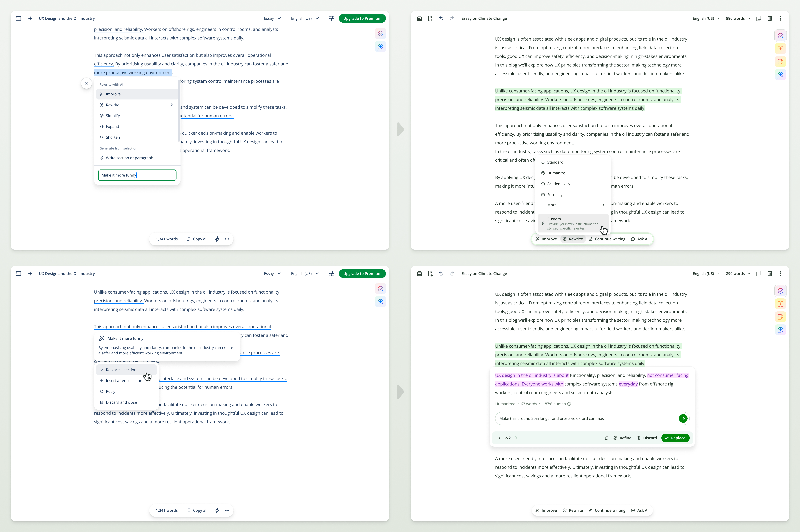
Task: Open the pink check assistant icon in the upper-left editor
Action: coord(381,34)
